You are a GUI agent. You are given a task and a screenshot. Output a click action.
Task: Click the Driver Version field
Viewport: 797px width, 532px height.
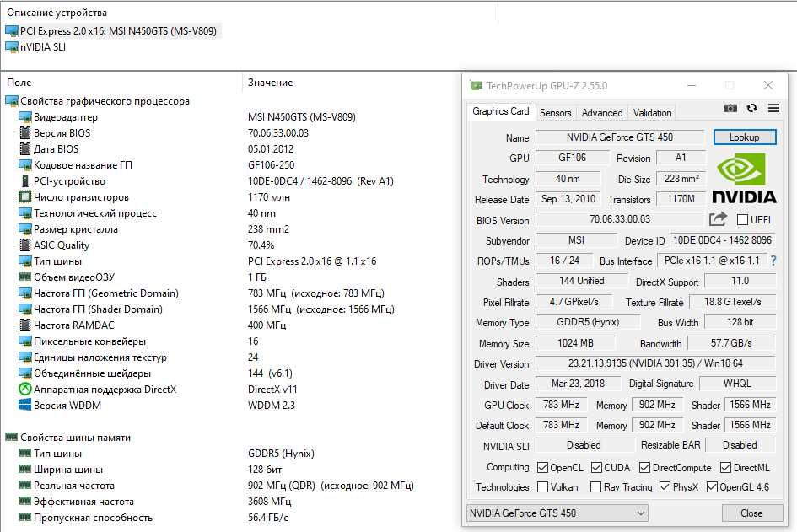pos(655,363)
